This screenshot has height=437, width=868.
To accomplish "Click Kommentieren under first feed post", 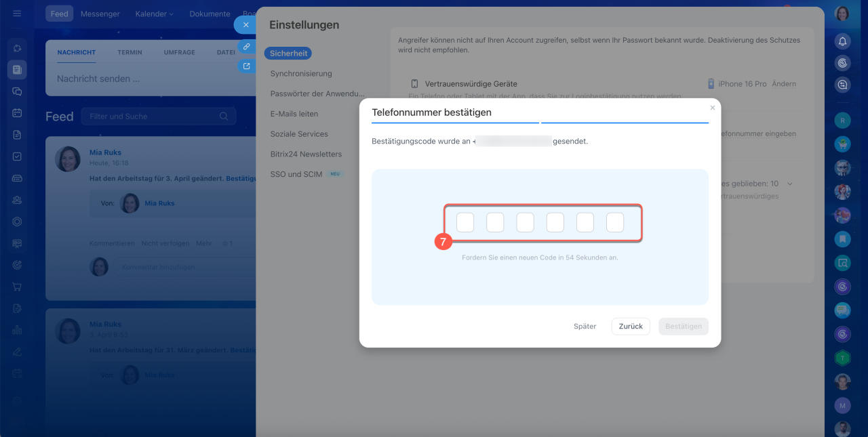I will (112, 243).
